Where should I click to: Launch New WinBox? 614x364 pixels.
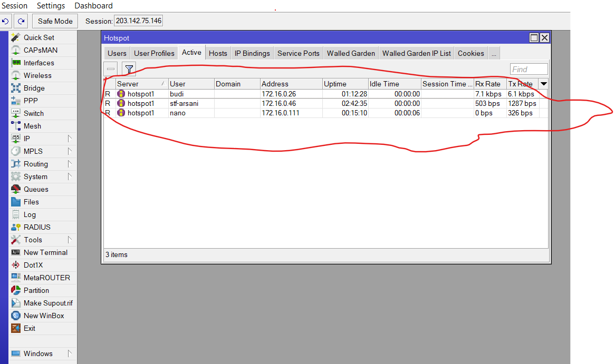point(43,316)
